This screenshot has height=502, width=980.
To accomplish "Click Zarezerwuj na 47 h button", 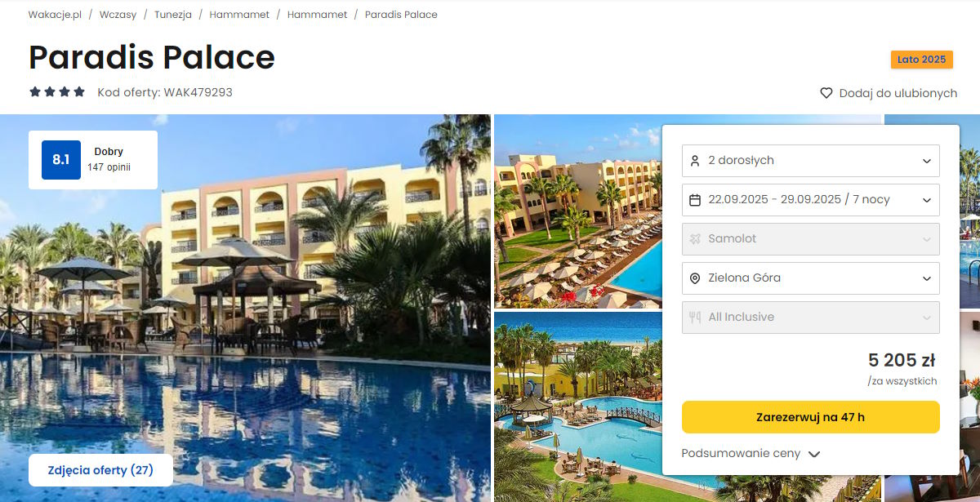I will tap(811, 417).
